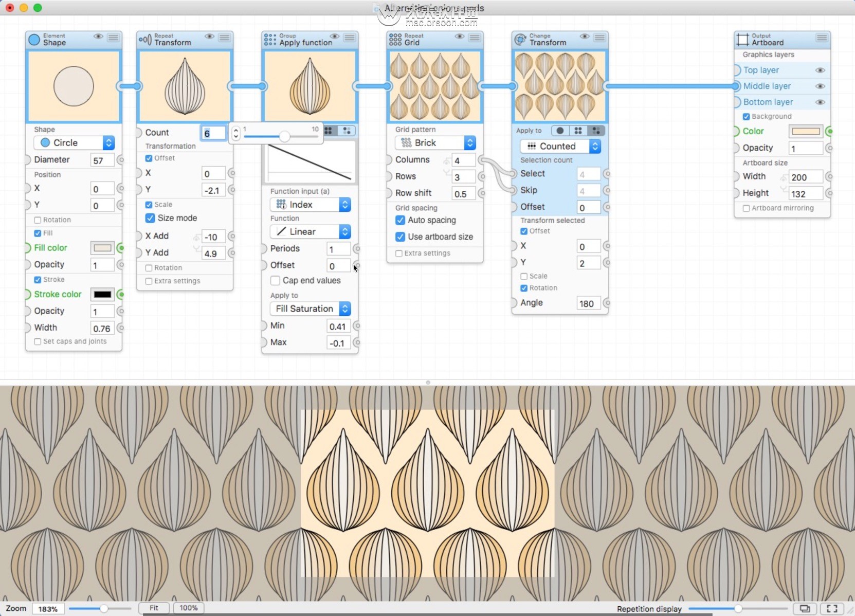855x616 pixels.
Task: Click the fullscreen preview icon
Action: pos(832,608)
